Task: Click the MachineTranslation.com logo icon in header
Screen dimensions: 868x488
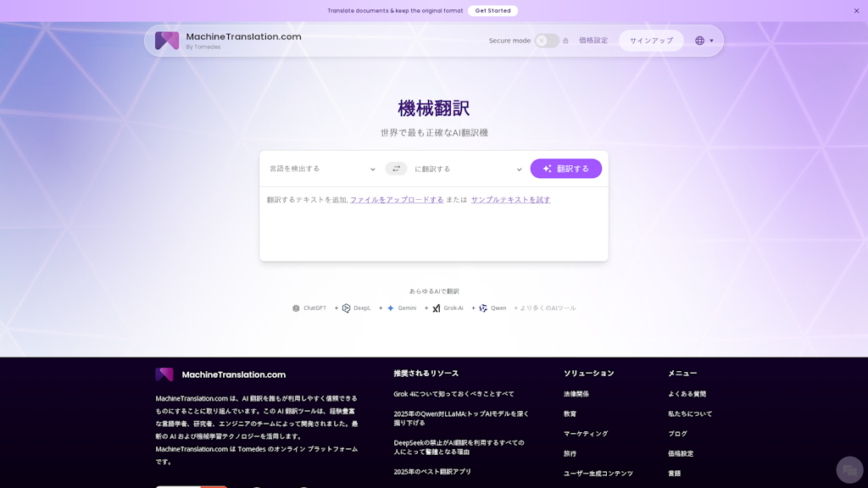Action: pos(167,41)
